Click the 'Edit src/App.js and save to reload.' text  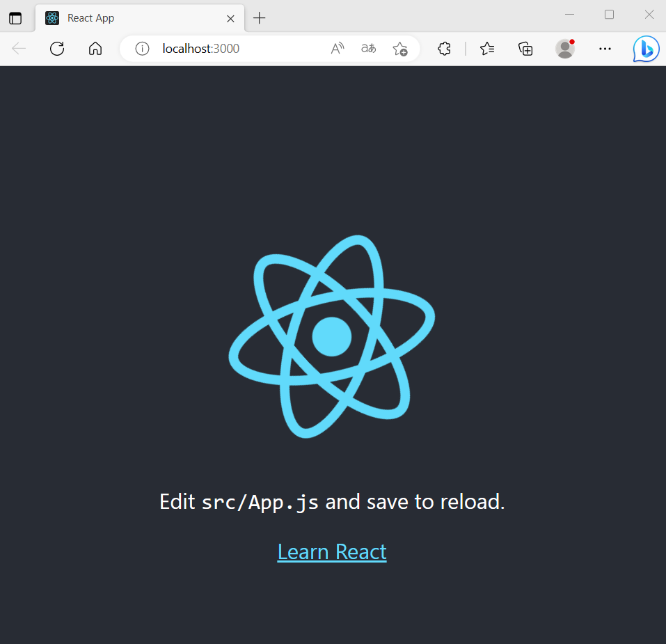[332, 502]
